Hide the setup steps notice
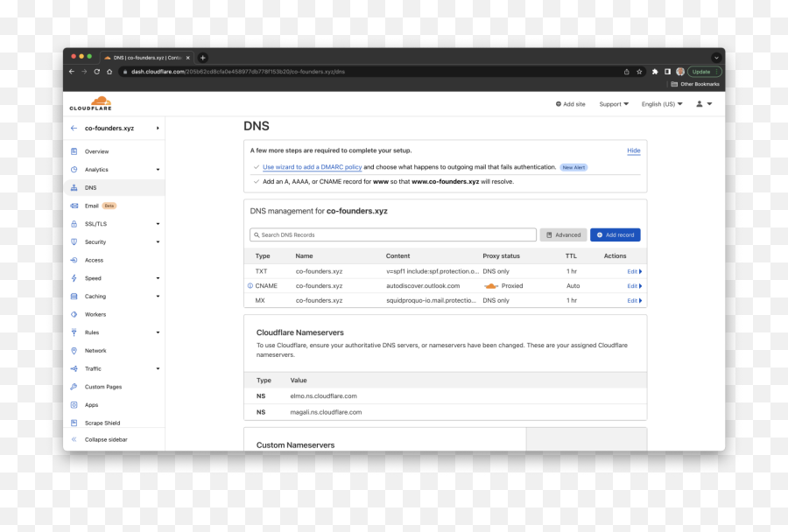Screen dimensions: 788x532 [x=634, y=150]
